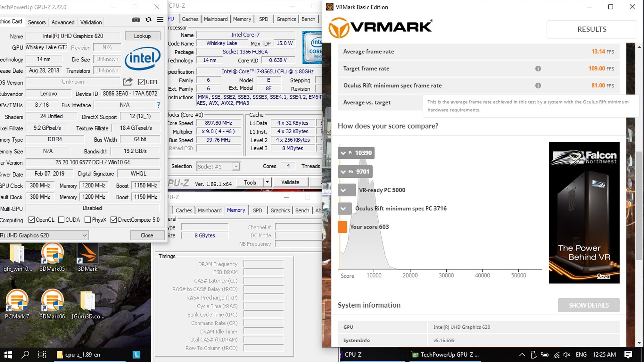Image resolution: width=644 pixels, height=362 pixels.
Task: Switch to GPU-Z Advanced tab
Action: pos(63,22)
